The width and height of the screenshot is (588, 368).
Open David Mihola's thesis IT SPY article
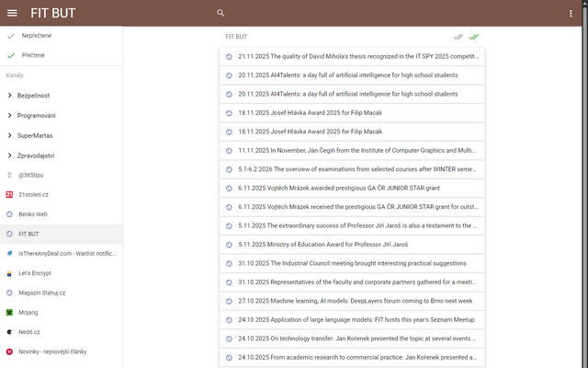[352, 56]
